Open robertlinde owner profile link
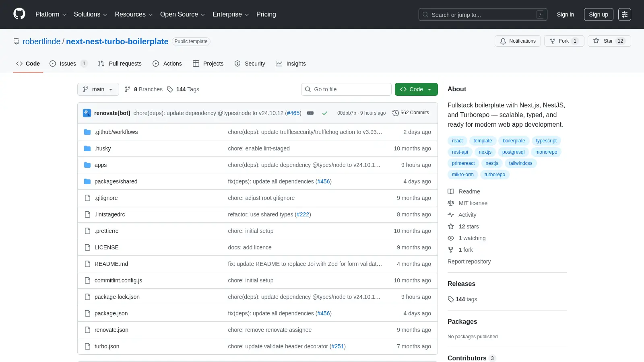 [x=41, y=41]
